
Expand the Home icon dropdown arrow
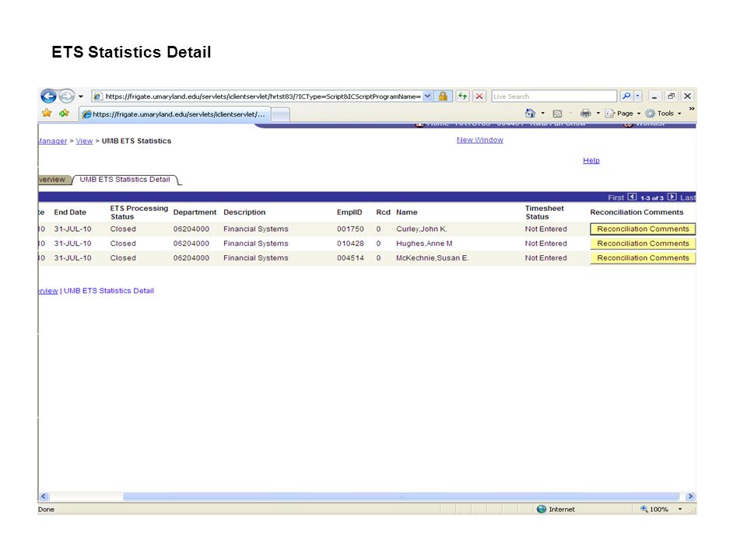(542, 114)
